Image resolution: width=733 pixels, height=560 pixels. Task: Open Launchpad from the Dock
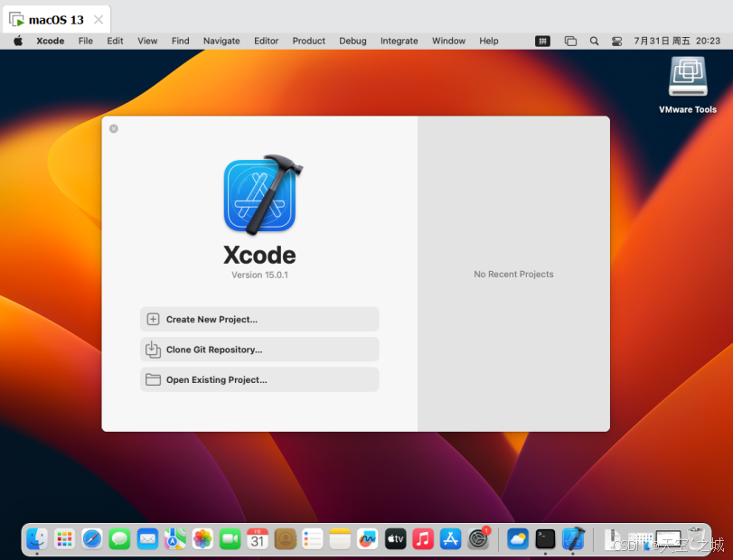click(x=64, y=539)
